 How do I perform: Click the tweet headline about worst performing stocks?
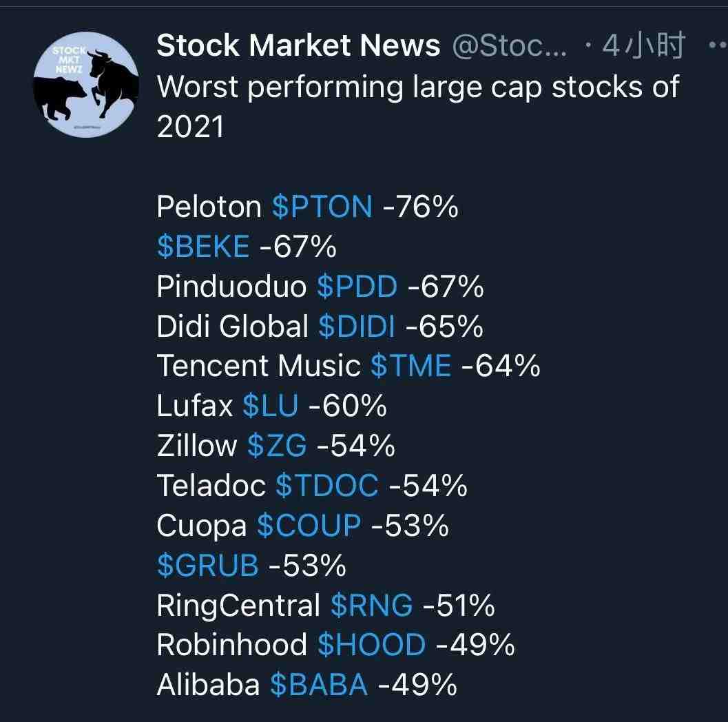click(x=418, y=107)
